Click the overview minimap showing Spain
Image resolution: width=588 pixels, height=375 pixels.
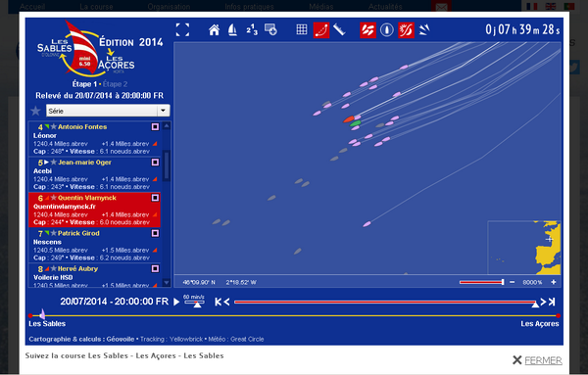click(x=524, y=248)
